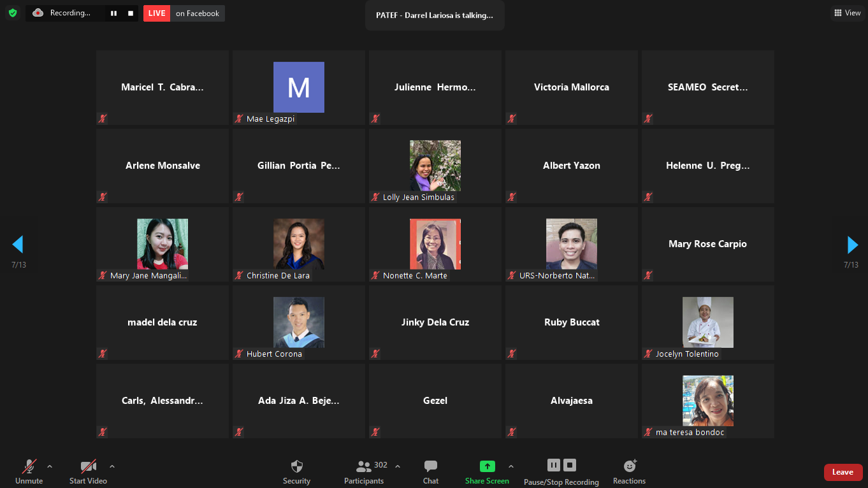Screen dimensions: 868x488
Task: Expand audio options arrow beside Unmute
Action: (x=50, y=466)
